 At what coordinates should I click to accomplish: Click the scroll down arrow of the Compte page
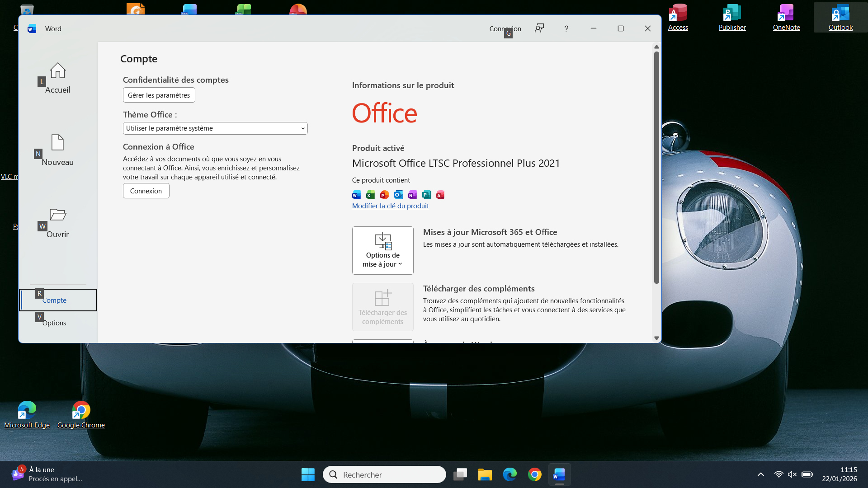point(656,338)
